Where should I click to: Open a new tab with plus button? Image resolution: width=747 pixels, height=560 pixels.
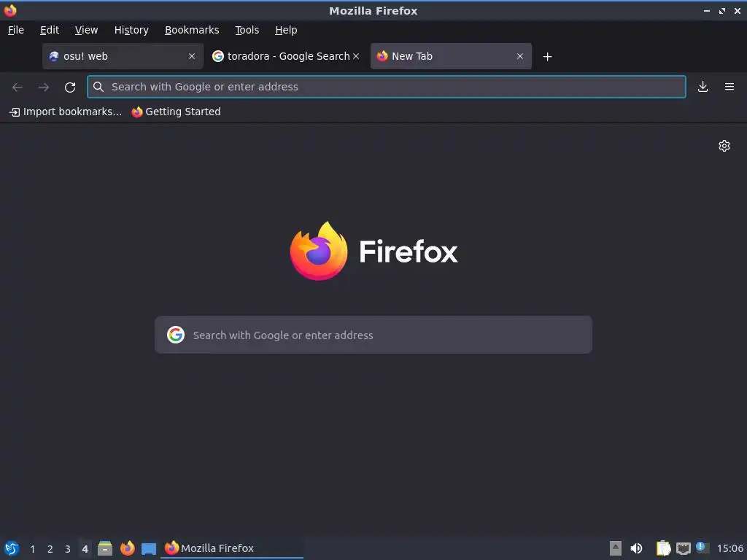pyautogui.click(x=547, y=57)
